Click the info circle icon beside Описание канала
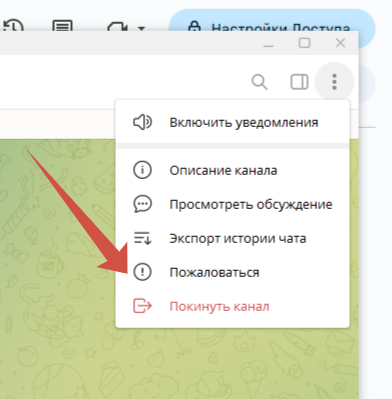This screenshot has height=399, width=392. tap(142, 170)
